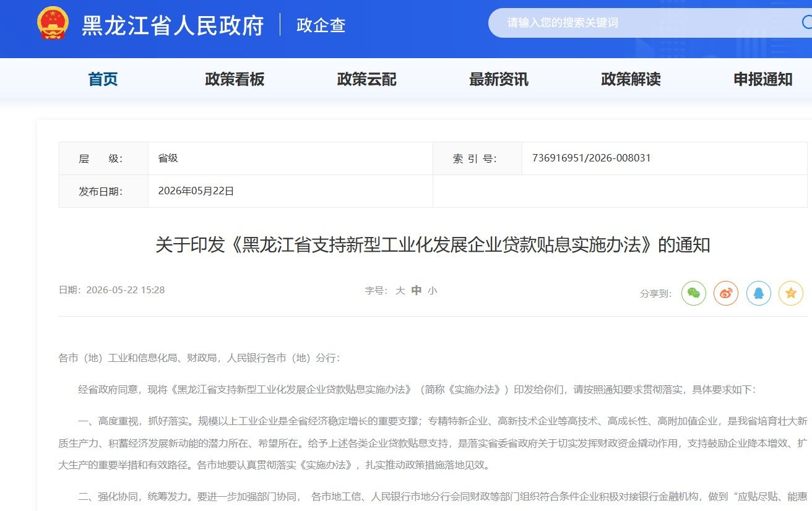Click the 发布日期 label cell
This screenshot has height=511, width=812.
click(x=104, y=191)
